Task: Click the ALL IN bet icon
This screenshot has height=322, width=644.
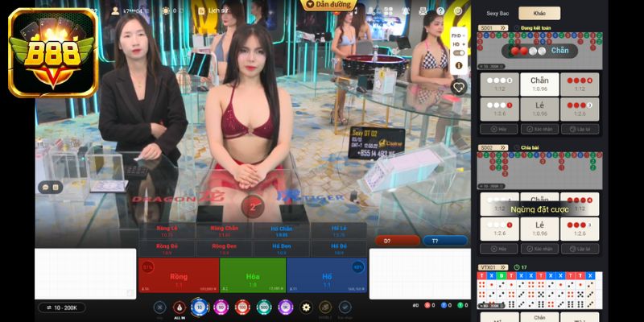Action: (x=180, y=308)
